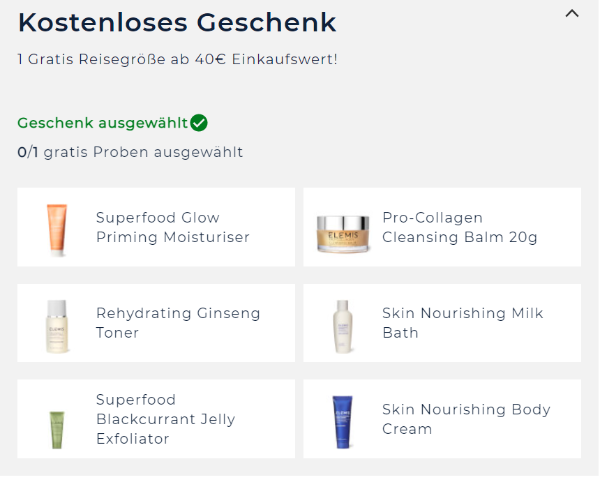Click the Gratis Reisegröße ab 40€ text
The height and width of the screenshot is (489, 600).
click(x=178, y=59)
